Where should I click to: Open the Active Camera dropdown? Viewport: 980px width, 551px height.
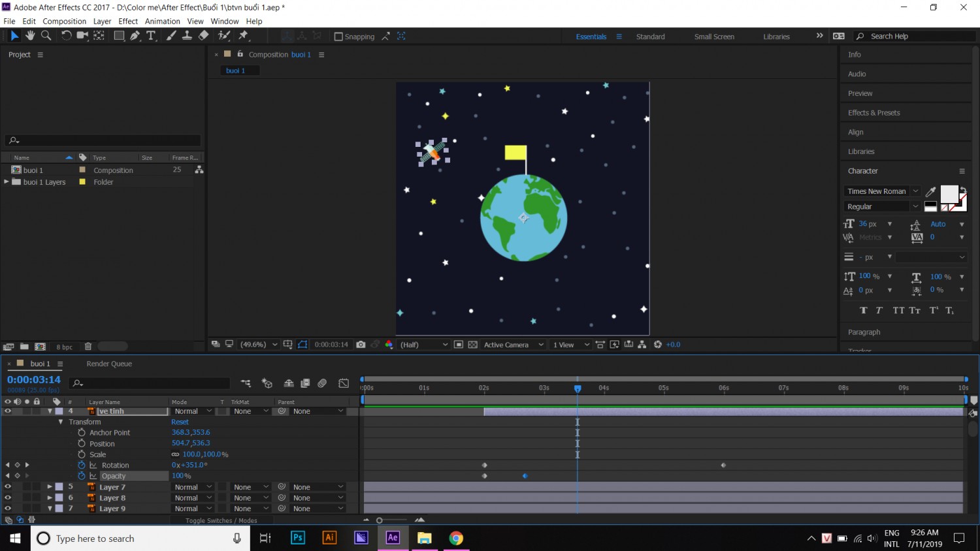coord(514,345)
